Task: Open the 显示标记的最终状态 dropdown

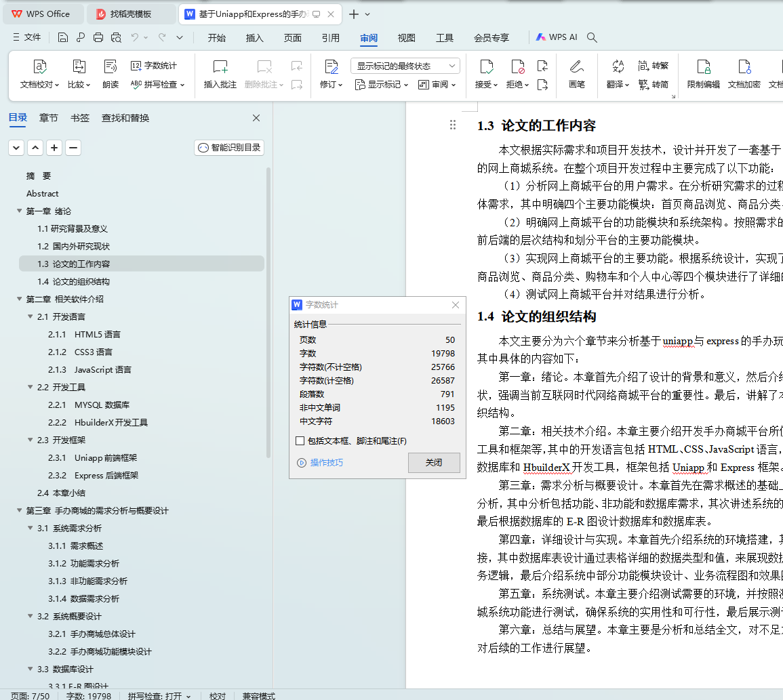Action: pyautogui.click(x=405, y=66)
